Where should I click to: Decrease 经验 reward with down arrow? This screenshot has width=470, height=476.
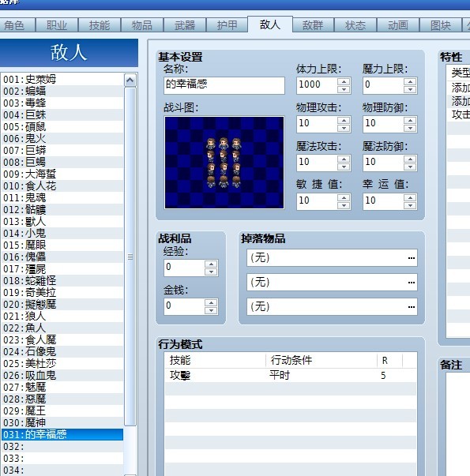(x=211, y=272)
